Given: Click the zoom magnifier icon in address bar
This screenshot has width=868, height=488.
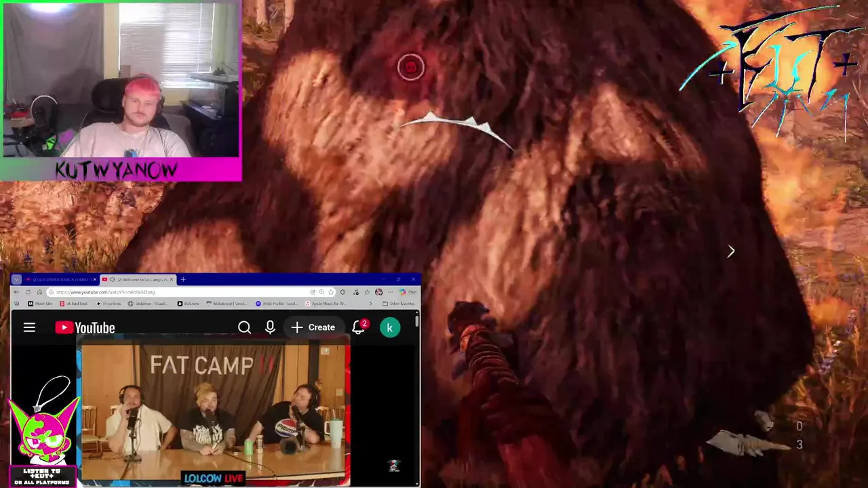Looking at the screenshot, I should tap(321, 292).
